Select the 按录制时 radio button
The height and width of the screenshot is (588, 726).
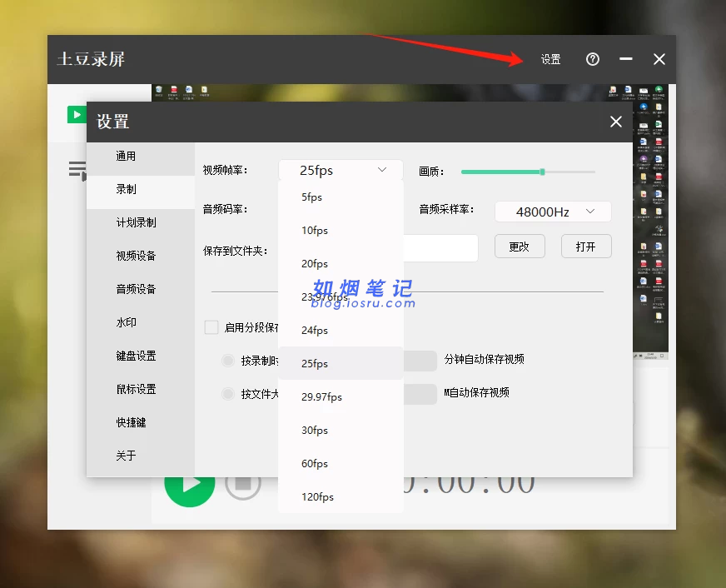228,361
